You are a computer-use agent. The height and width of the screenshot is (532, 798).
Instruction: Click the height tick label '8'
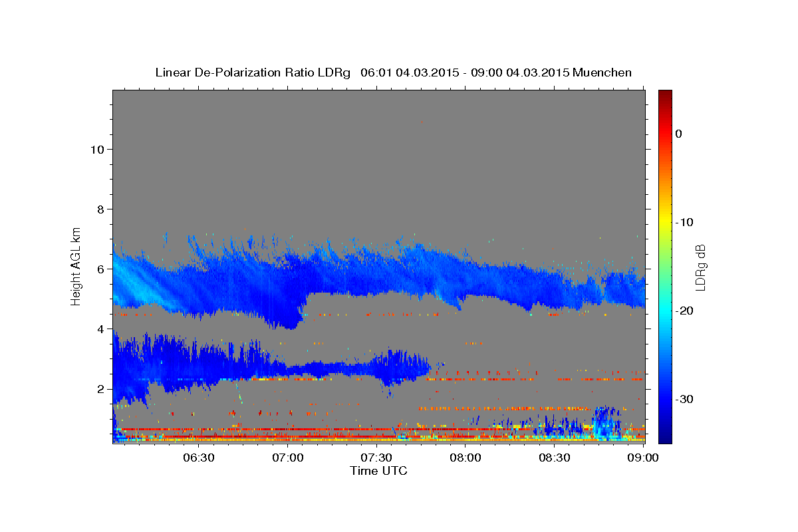click(100, 209)
